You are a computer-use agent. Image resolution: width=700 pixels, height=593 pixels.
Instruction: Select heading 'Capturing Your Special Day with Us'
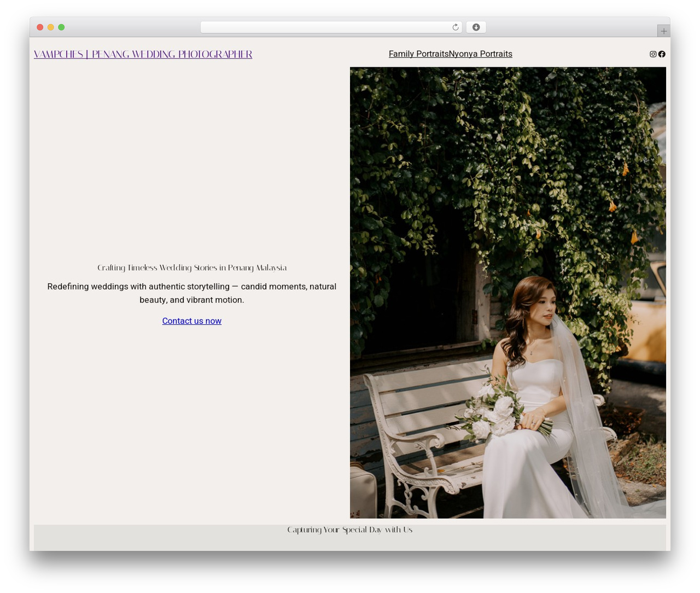pyautogui.click(x=350, y=530)
